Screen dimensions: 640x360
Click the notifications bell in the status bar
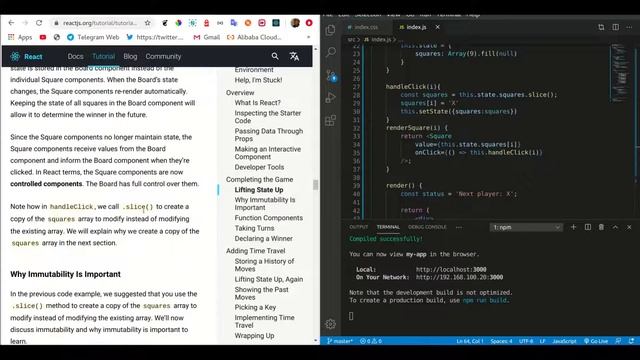[631, 341]
